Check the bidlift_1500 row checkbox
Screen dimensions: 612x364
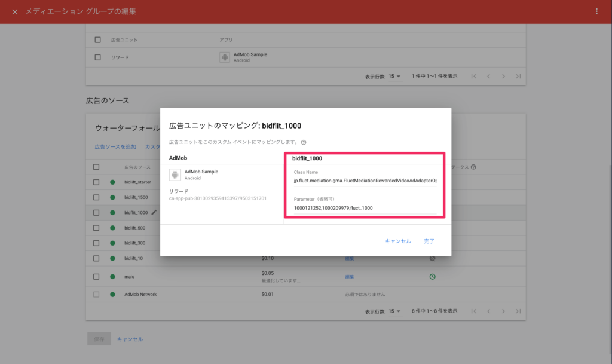click(x=96, y=197)
